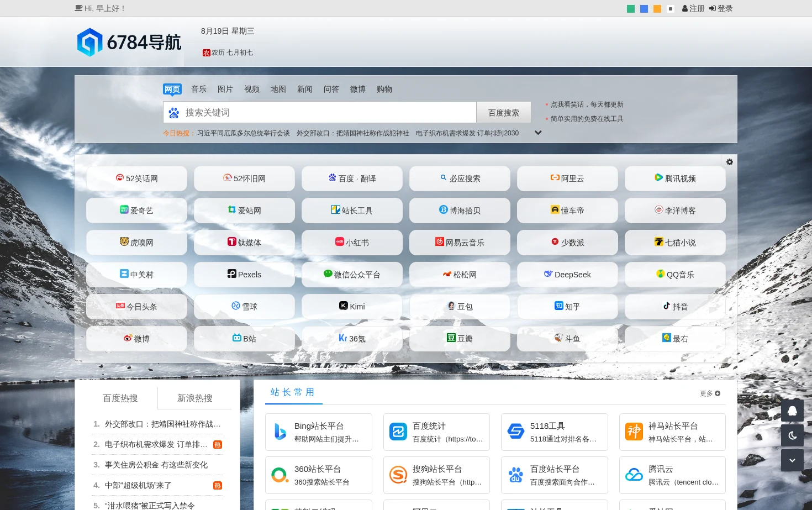Screen dimensions: 812x510
Task: Open the DeepSeek shortcut icon
Action: (x=548, y=274)
